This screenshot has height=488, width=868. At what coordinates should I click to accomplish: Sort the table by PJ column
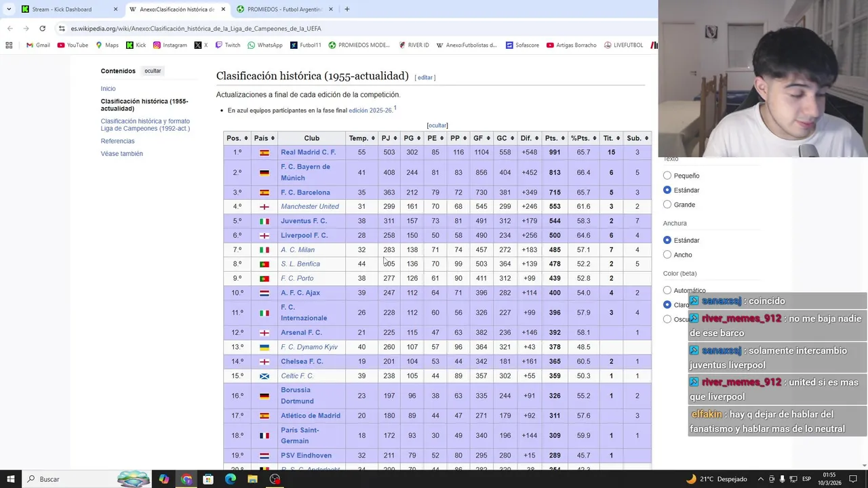[389, 138]
